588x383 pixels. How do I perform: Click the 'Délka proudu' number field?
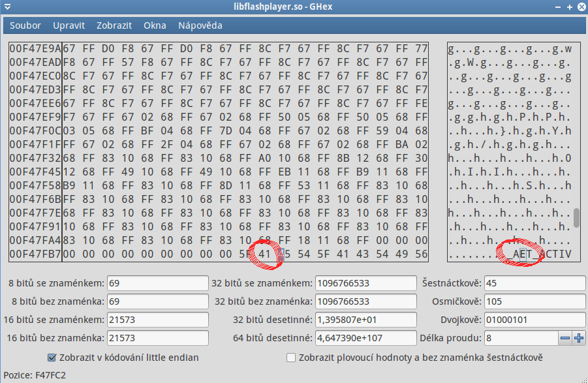(521, 338)
